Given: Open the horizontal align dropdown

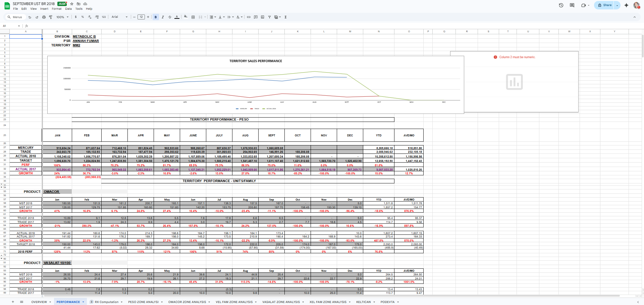Looking at the screenshot, I should [x=213, y=17].
